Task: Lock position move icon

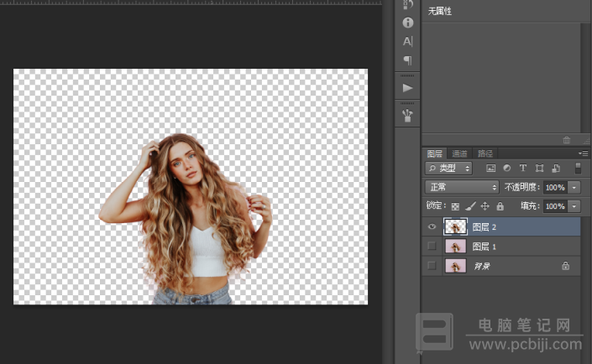Action: pyautogui.click(x=485, y=206)
